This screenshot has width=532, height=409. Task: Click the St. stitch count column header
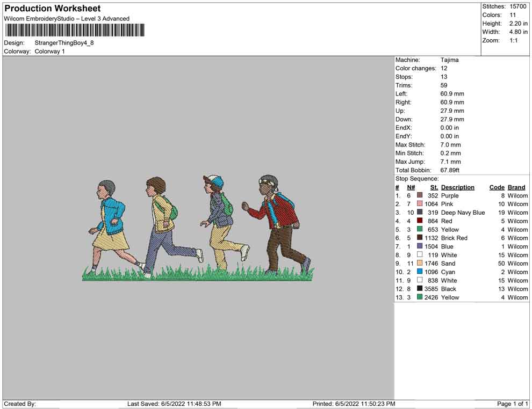coord(434,187)
